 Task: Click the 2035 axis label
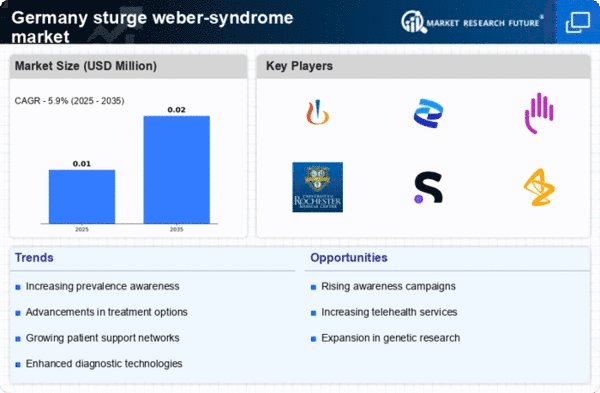(x=176, y=229)
